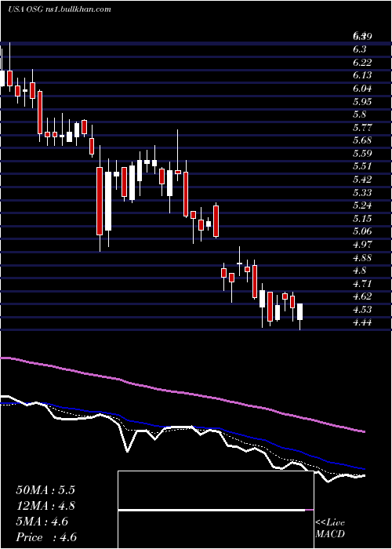Click the <<Live label
This screenshot has height=549, width=392.
coord(330,523)
